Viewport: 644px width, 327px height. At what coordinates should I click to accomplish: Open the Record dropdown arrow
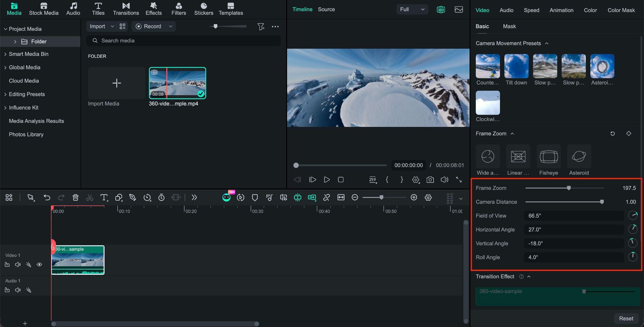coord(170,26)
